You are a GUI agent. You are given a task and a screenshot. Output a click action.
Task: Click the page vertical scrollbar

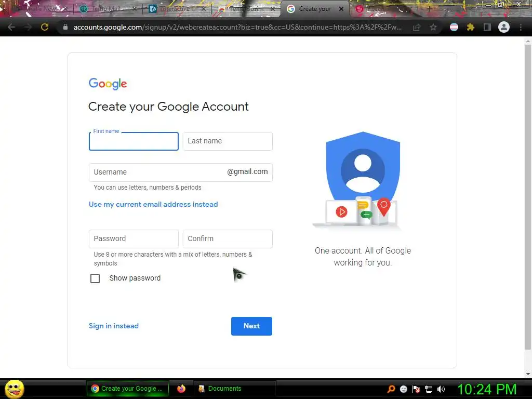click(x=528, y=197)
